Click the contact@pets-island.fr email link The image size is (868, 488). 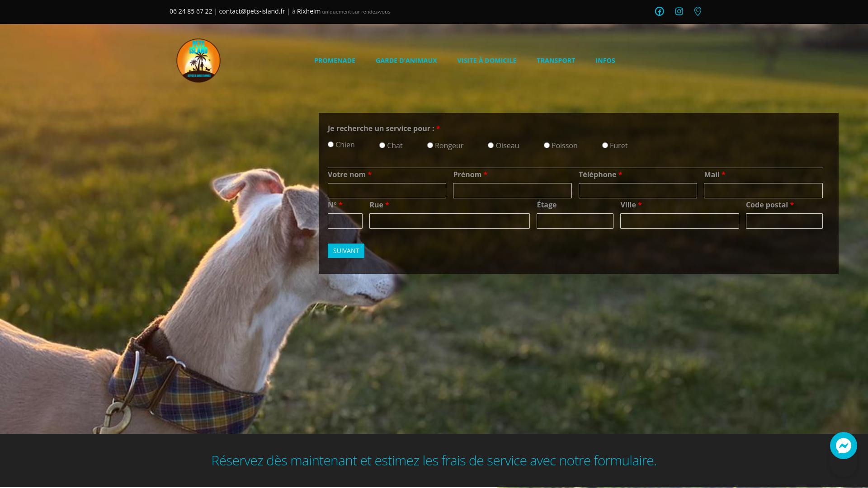252,11
